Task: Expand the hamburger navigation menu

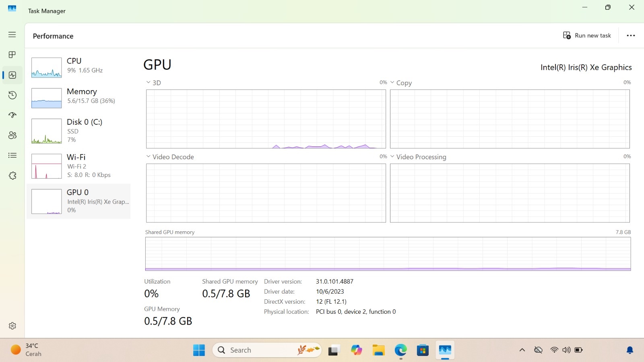Action: [x=12, y=35]
